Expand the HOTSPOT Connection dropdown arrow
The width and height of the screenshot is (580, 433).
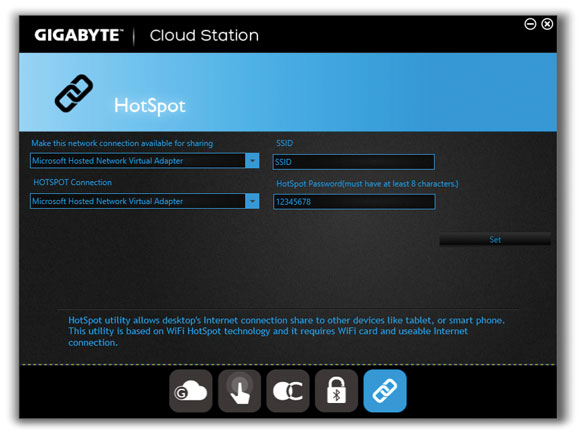tap(252, 201)
